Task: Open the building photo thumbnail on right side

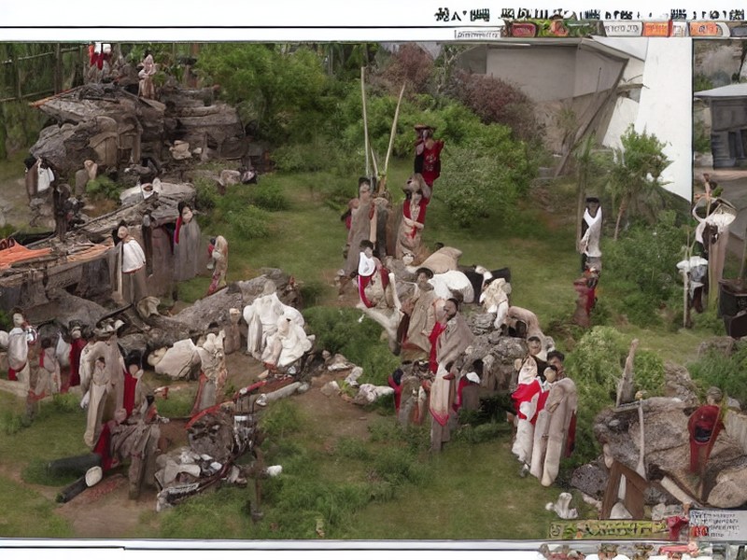Action: 720,105
